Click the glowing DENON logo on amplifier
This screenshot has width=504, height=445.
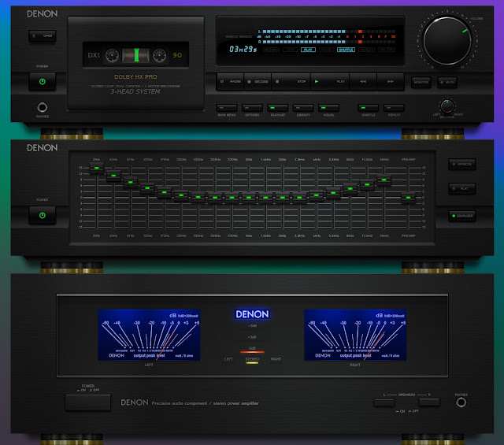click(x=252, y=314)
